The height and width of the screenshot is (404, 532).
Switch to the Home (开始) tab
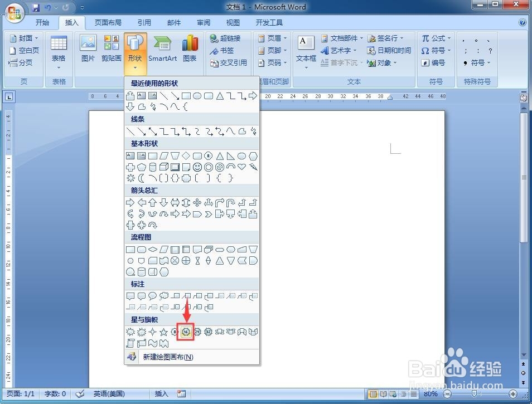(42, 23)
